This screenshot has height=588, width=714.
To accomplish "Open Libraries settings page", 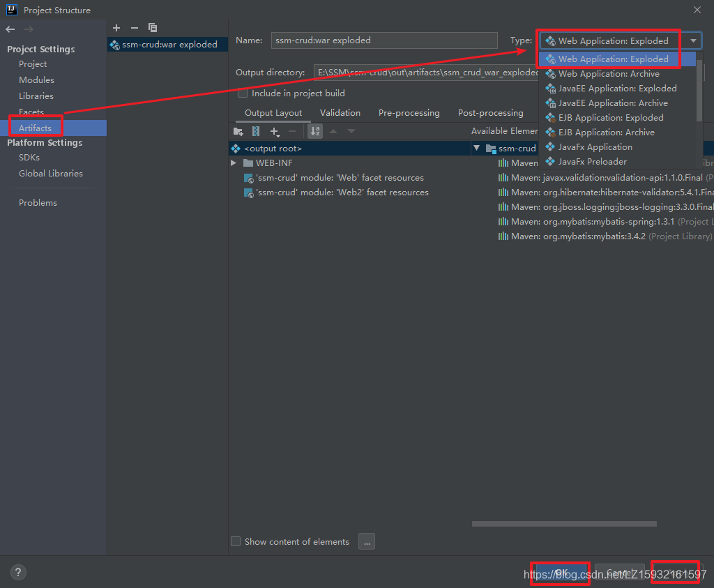I will [x=36, y=96].
